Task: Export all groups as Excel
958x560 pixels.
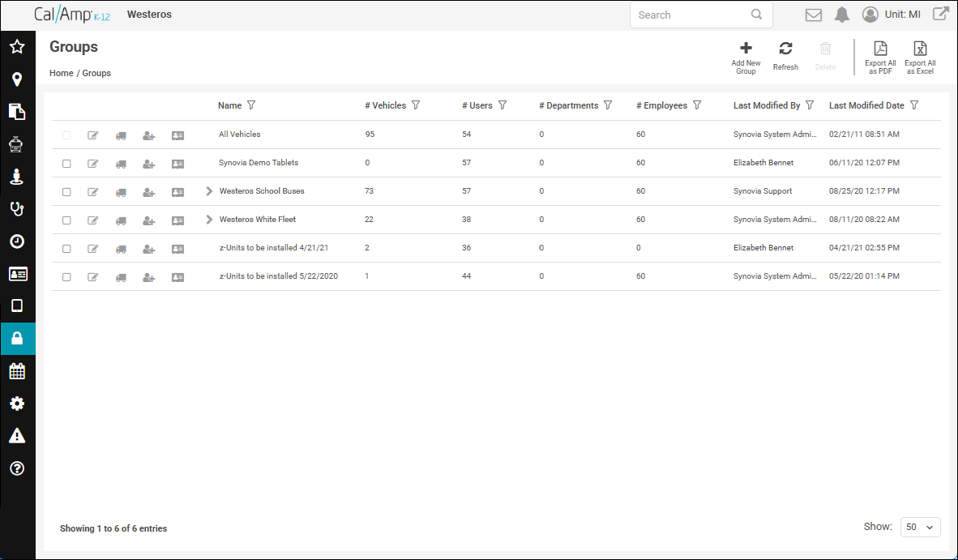Action: 920,58
